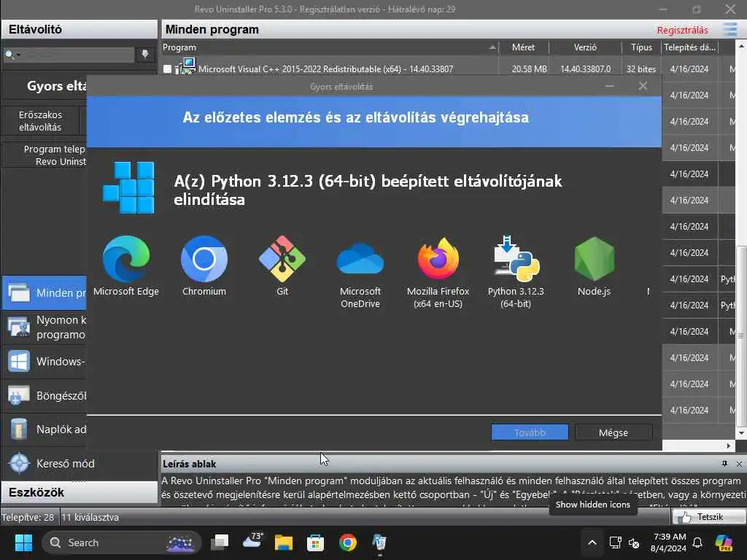Image resolution: width=747 pixels, height=560 pixels.
Task: Click the program list vertical scrollbar
Action: [741, 335]
